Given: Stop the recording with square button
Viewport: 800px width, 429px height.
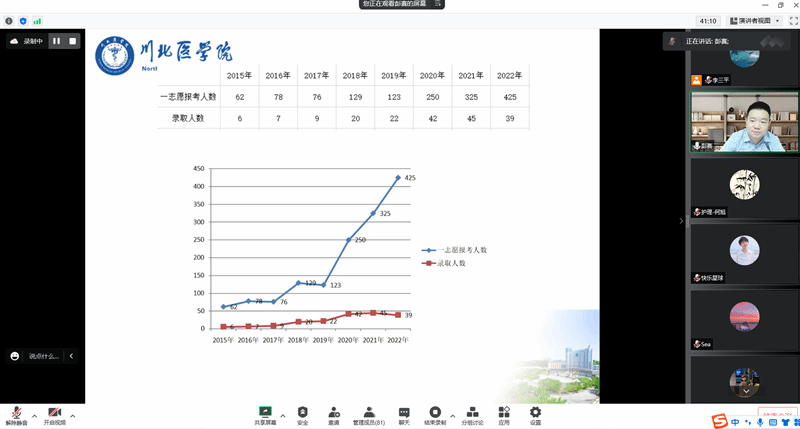Looking at the screenshot, I should tap(72, 41).
